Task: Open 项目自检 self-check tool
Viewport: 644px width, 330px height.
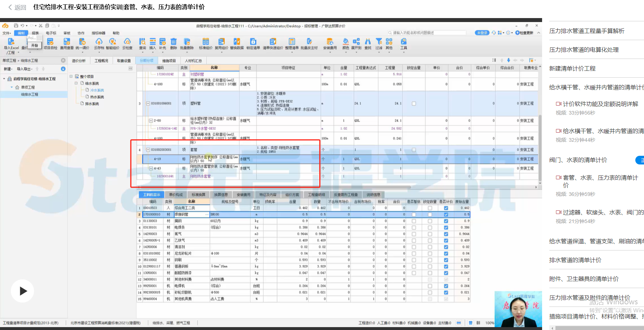Action: click(50, 44)
